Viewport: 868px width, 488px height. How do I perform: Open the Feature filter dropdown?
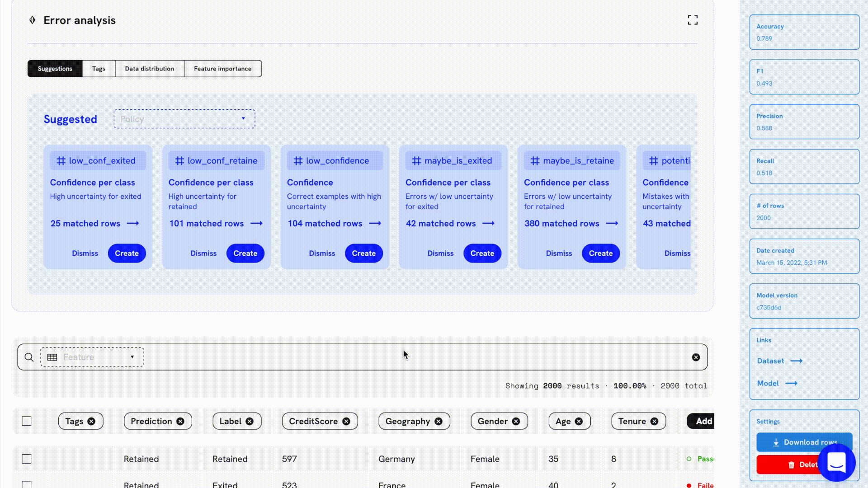tap(92, 357)
